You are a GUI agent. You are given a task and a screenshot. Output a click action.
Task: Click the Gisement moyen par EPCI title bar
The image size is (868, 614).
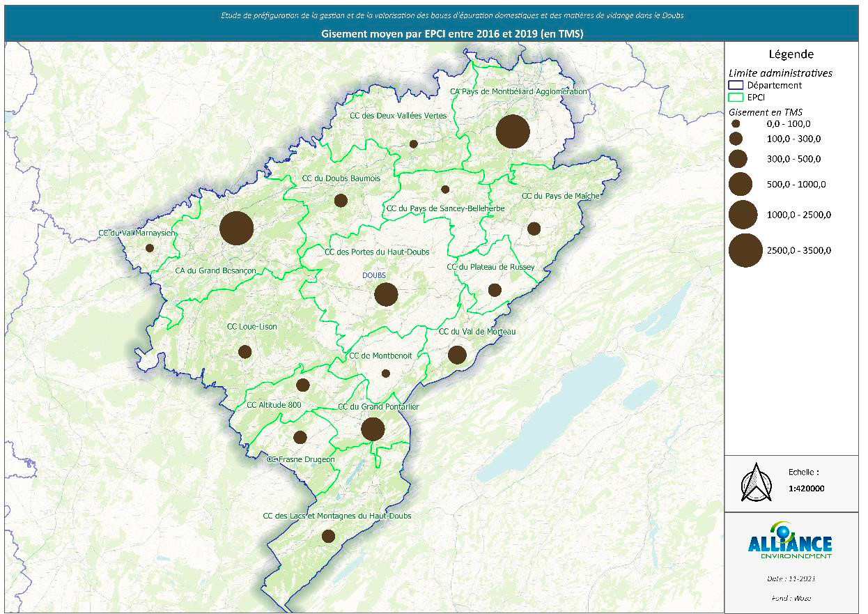(455, 31)
